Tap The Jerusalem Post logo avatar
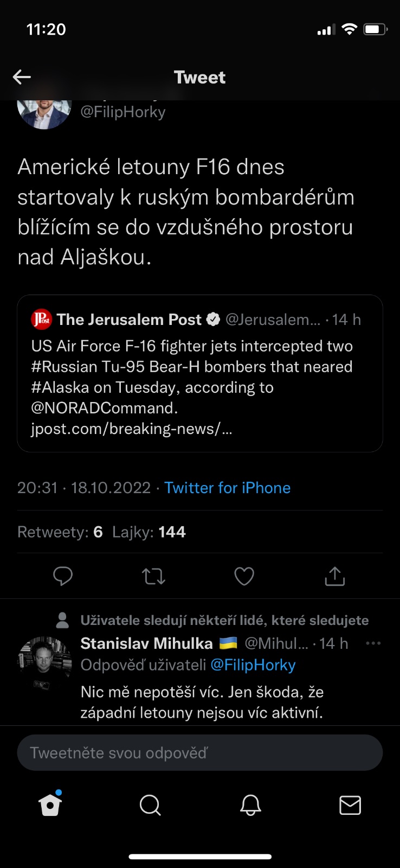The image size is (400, 868). point(42,320)
